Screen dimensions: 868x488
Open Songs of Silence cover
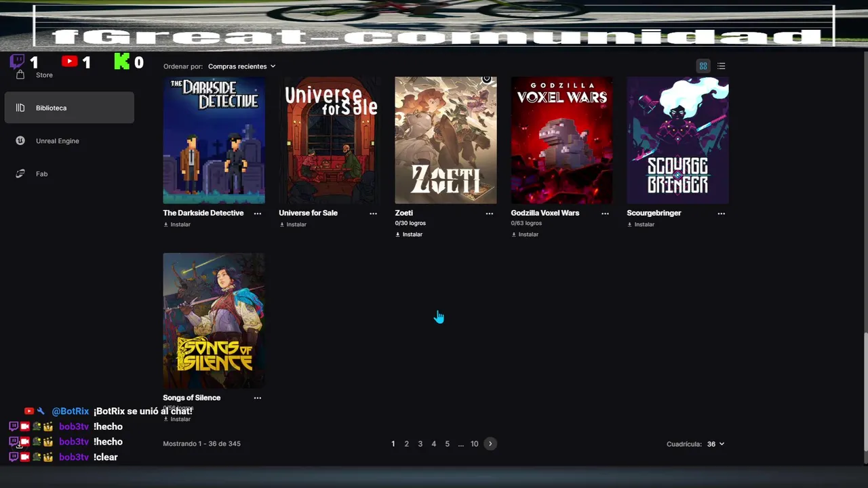tap(214, 321)
